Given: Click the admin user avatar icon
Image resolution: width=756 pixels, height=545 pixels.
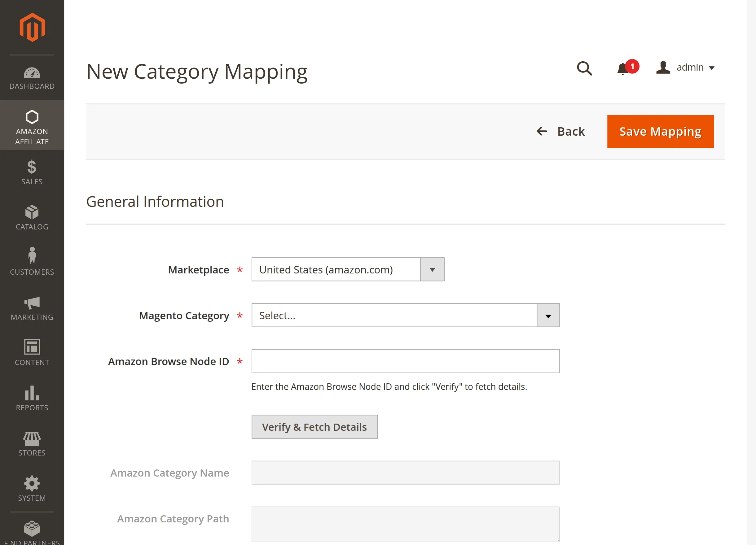Looking at the screenshot, I should 663,68.
